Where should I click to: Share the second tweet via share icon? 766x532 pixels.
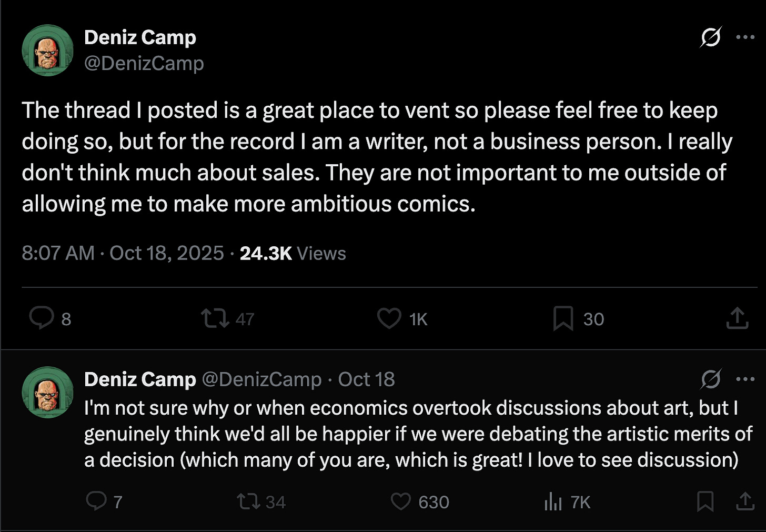tap(745, 501)
